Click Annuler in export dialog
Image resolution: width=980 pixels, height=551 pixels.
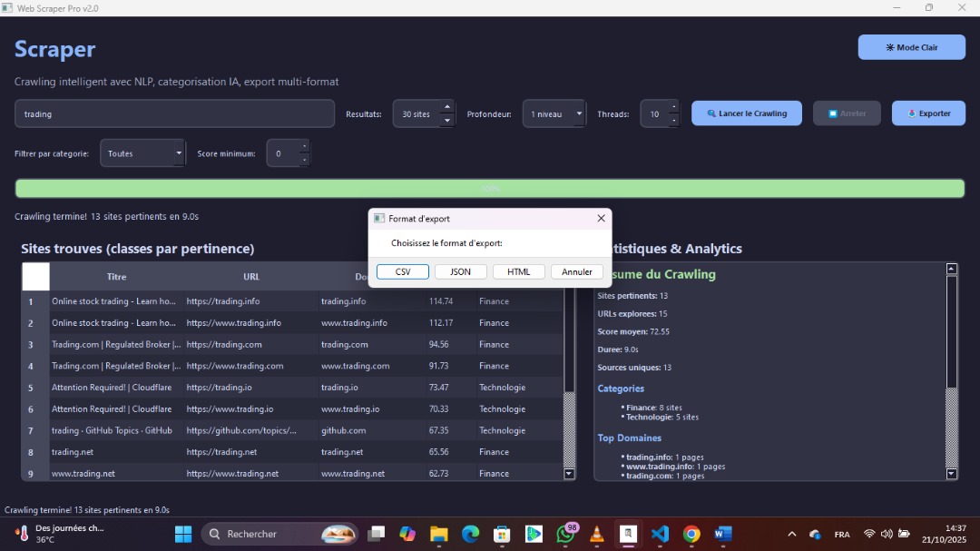pos(577,271)
